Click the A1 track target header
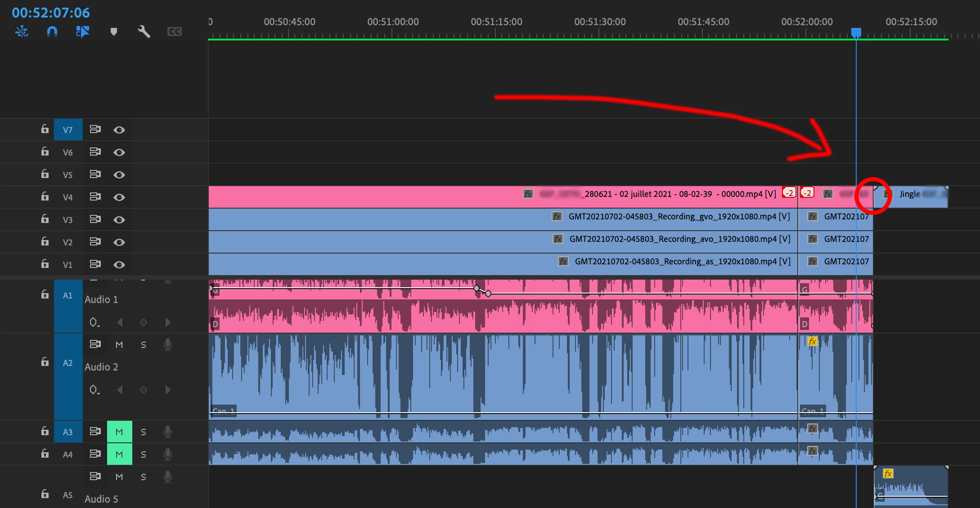Viewport: 980px width, 508px height. (68, 296)
